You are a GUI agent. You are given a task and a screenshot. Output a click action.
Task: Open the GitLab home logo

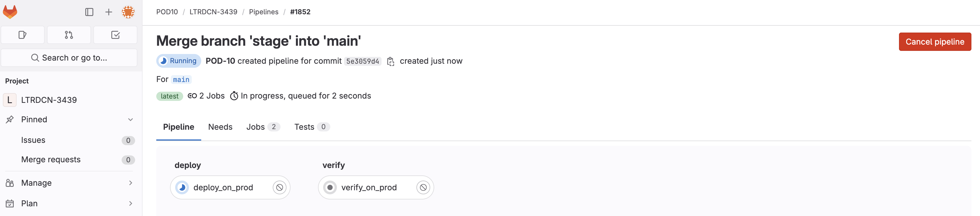click(10, 12)
